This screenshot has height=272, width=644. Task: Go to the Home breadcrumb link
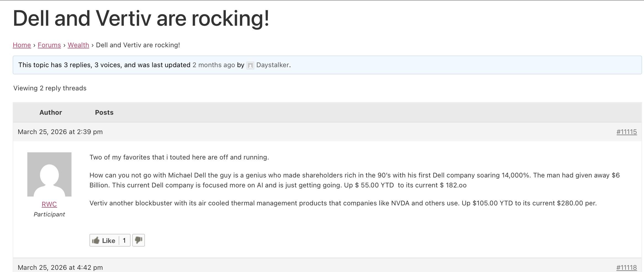pyautogui.click(x=22, y=45)
